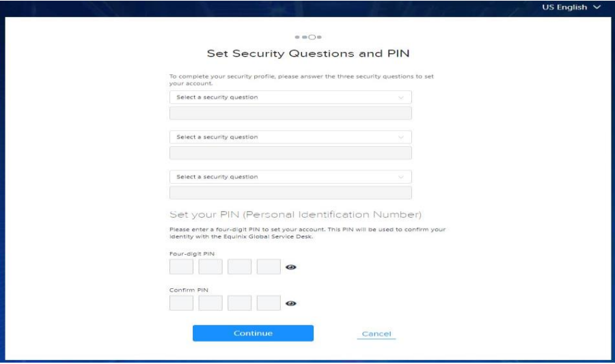Select the first Four-digit PIN box
The width and height of the screenshot is (615, 364).
tap(181, 267)
